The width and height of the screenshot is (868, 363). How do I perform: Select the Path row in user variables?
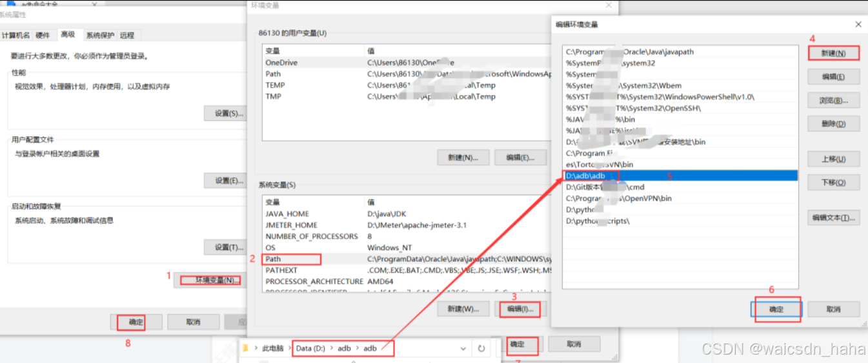pyautogui.click(x=408, y=74)
